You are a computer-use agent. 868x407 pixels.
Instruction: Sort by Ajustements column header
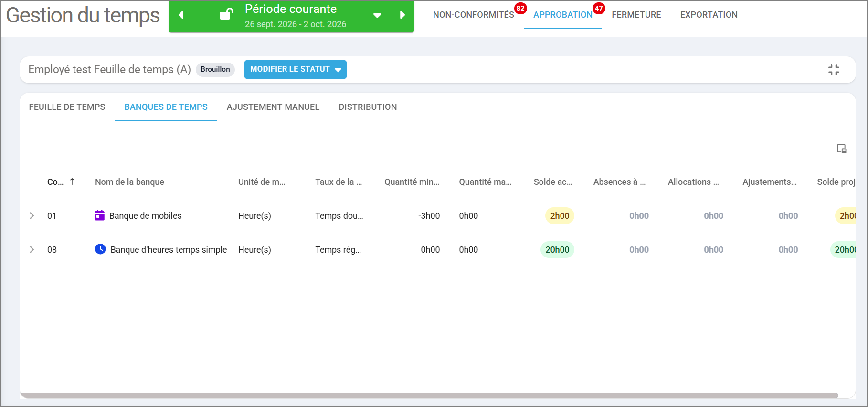tap(769, 182)
